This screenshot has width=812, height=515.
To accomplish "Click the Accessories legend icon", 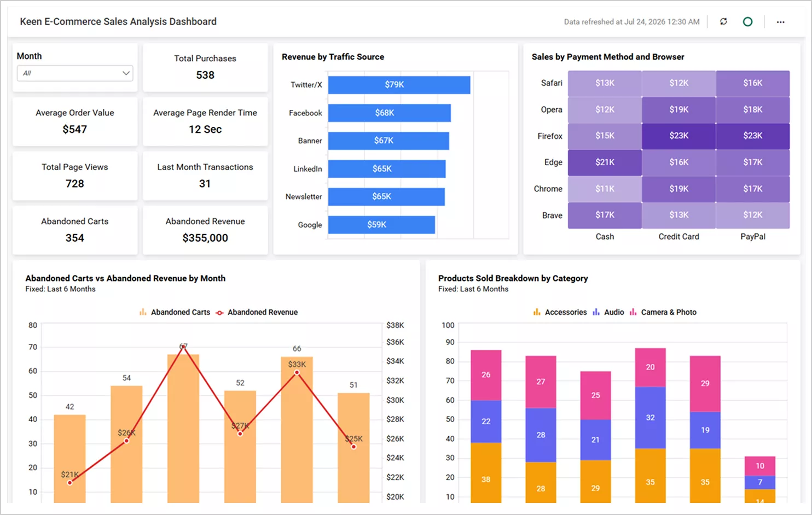I will (x=537, y=312).
